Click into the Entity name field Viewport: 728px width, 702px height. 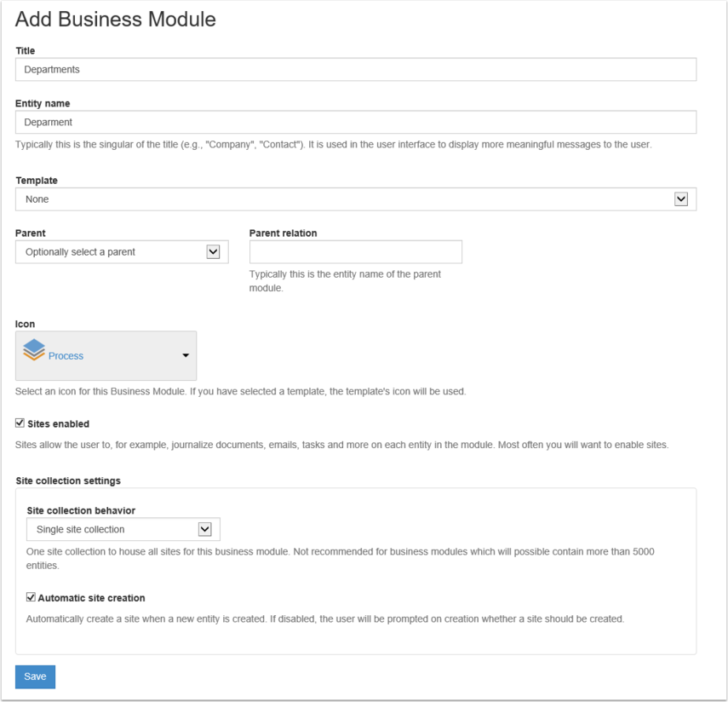[356, 122]
